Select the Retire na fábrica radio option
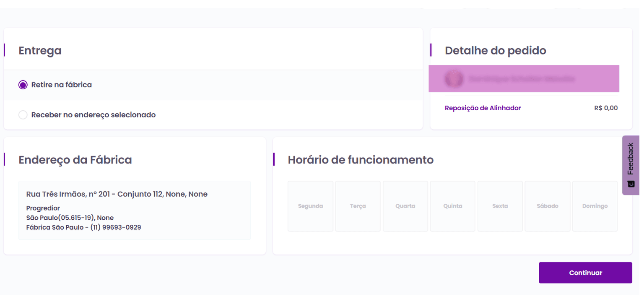The width and height of the screenshot is (644, 301). (23, 85)
